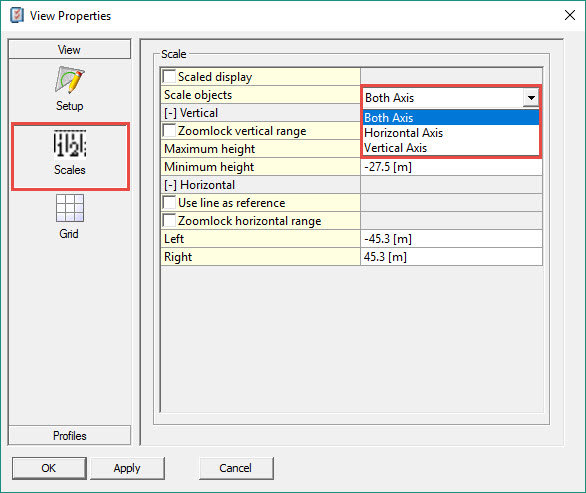586x493 pixels.
Task: Switch to the View panel tab
Action: 70,49
